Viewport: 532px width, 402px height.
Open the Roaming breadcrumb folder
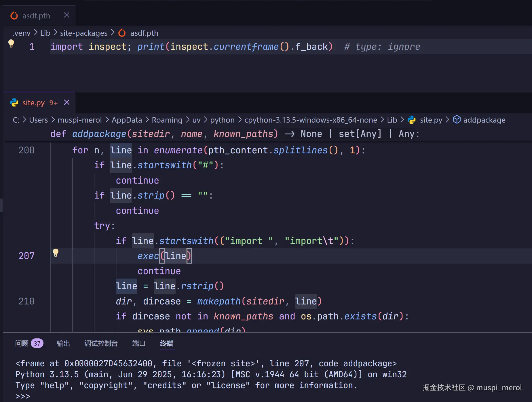pyautogui.click(x=167, y=120)
